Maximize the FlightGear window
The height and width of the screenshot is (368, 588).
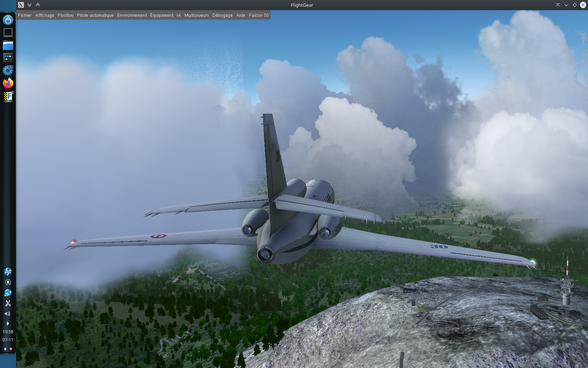click(x=574, y=5)
